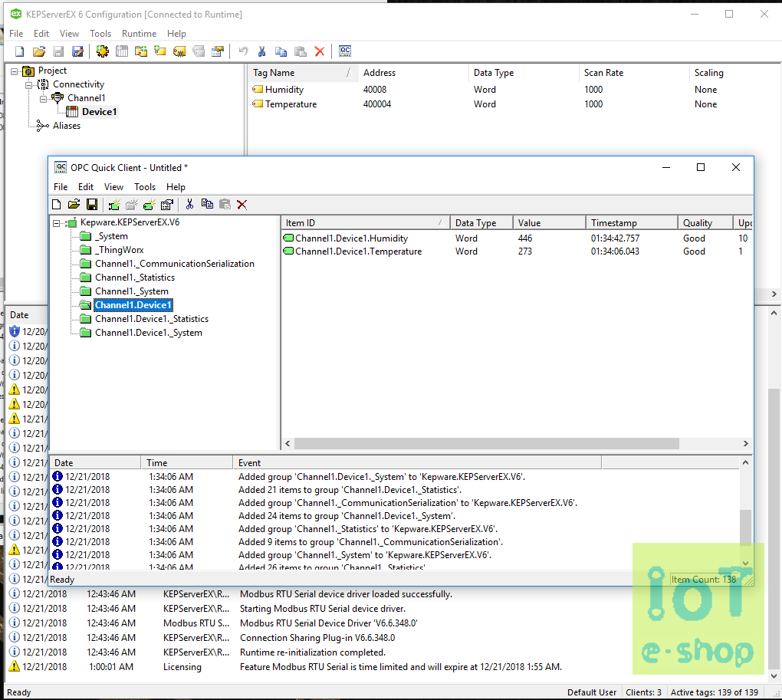782x700 pixels.
Task: Open bulk tag generation tool icon
Action: [179, 51]
